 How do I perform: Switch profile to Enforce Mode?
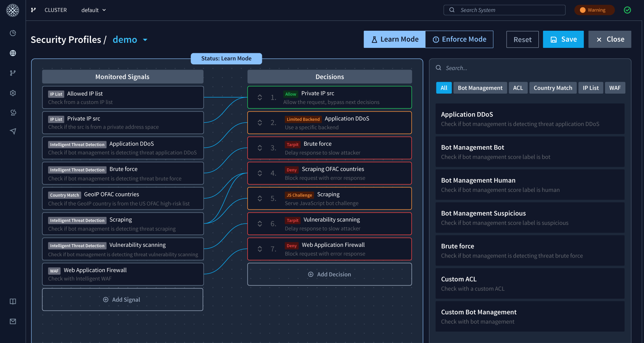(459, 39)
